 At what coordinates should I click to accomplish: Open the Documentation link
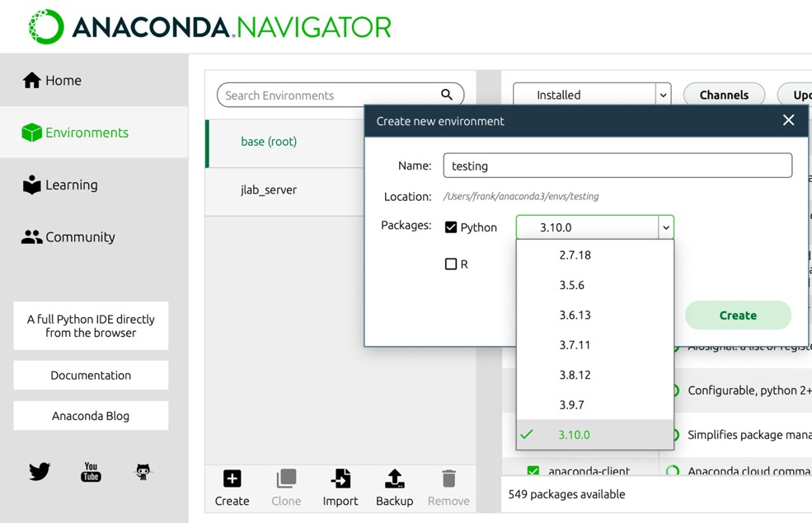point(91,375)
